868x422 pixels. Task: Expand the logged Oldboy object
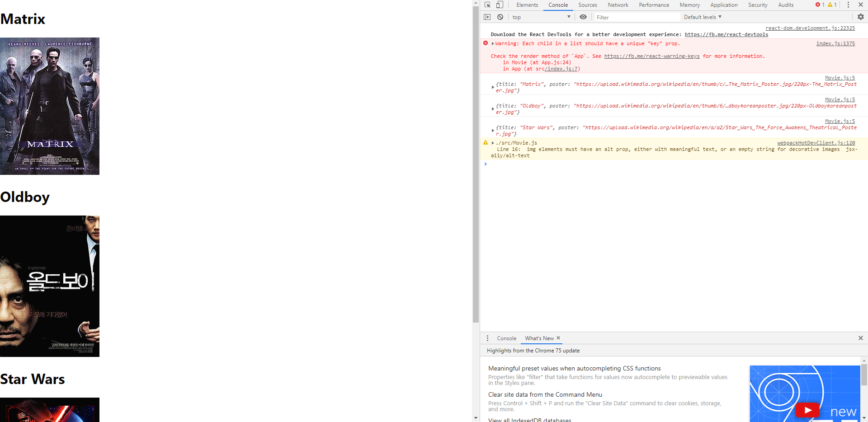coord(493,109)
